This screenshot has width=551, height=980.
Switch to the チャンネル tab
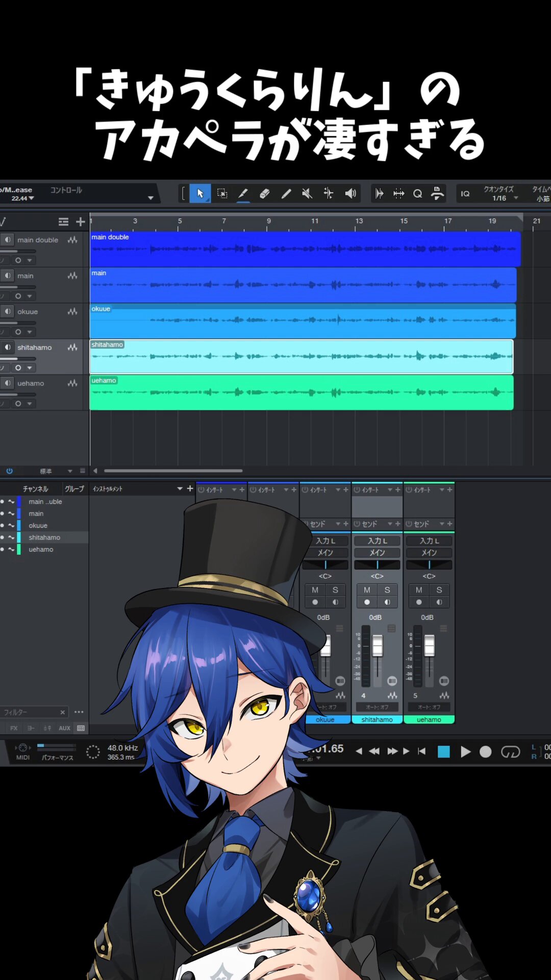click(x=35, y=489)
